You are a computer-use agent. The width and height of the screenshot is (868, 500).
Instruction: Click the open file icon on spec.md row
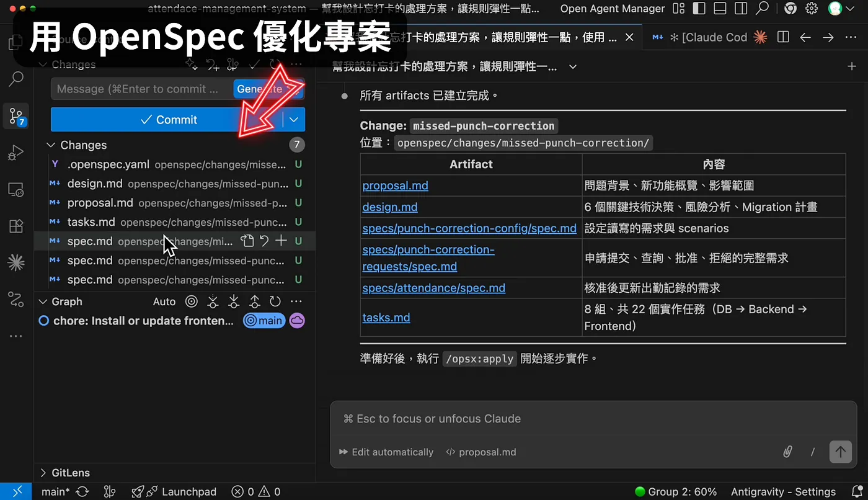pyautogui.click(x=247, y=241)
